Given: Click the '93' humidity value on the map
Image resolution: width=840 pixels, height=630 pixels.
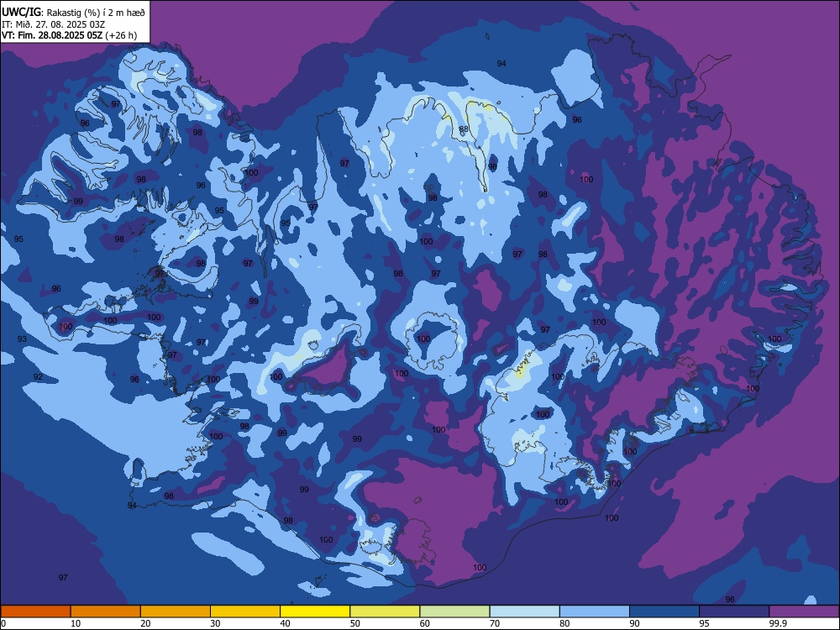Looking at the screenshot, I should point(22,339).
